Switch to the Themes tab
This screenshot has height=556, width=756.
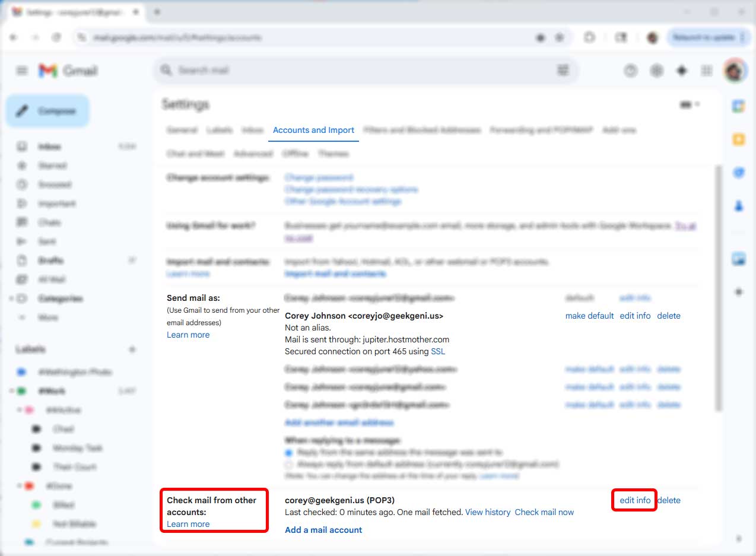point(333,154)
